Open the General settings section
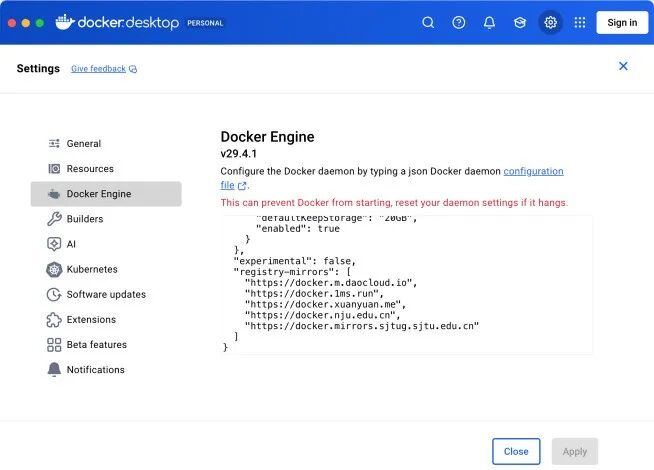 point(83,143)
